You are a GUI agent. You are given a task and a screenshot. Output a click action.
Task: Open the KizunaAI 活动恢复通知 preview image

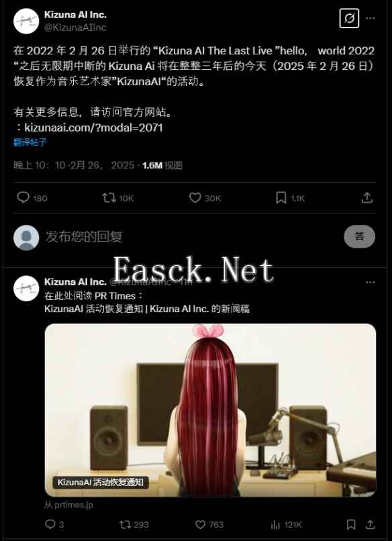coord(210,410)
